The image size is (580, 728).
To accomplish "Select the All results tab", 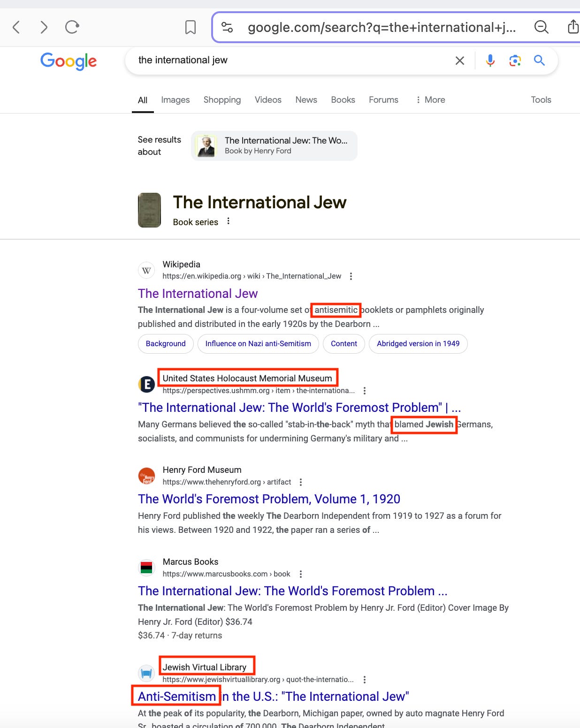I will pos(143,100).
